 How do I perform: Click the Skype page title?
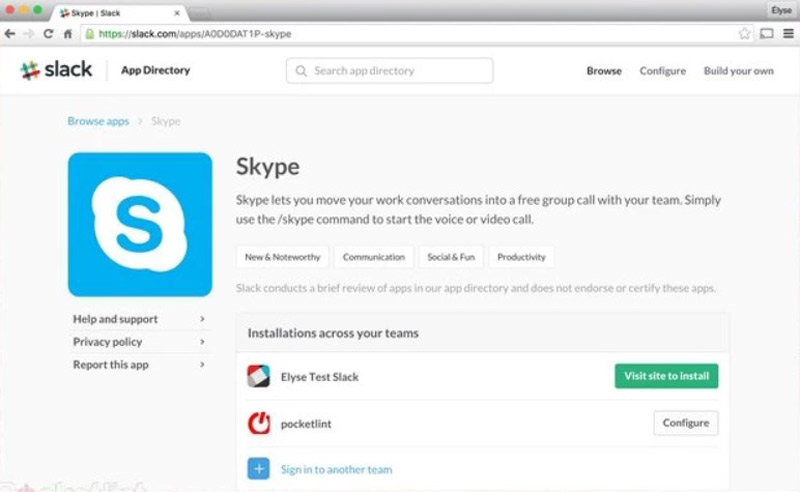coord(268,167)
